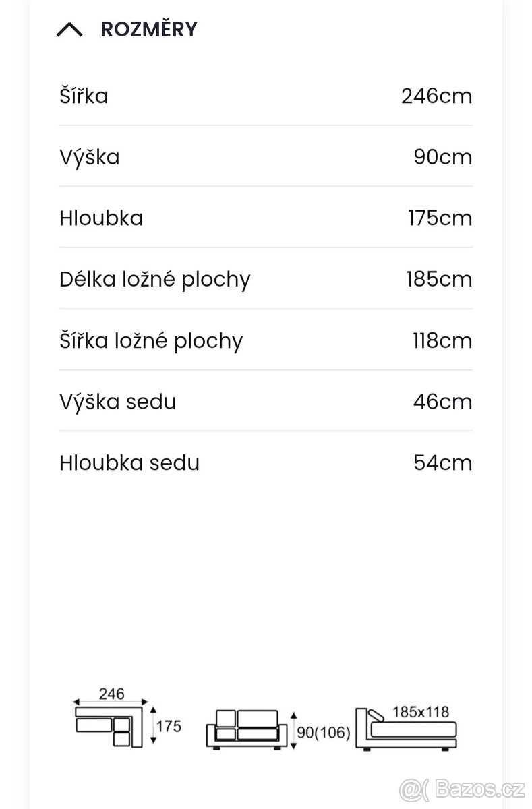Click the Šířka ložné plochy label
Image resolution: width=532 pixels, height=809 pixels.
point(151,340)
